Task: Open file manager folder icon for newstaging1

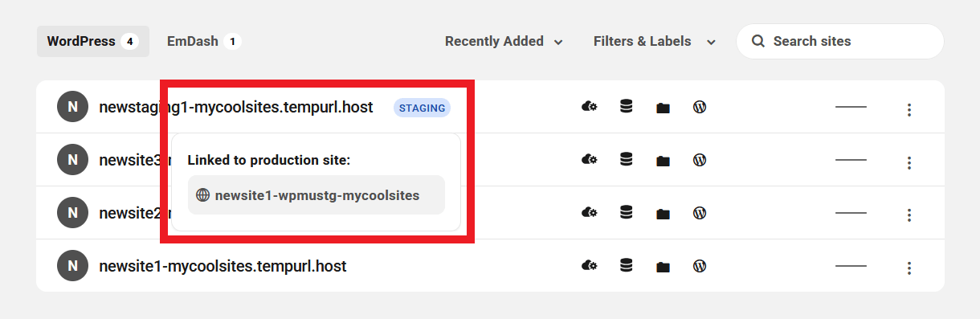Action: (663, 108)
